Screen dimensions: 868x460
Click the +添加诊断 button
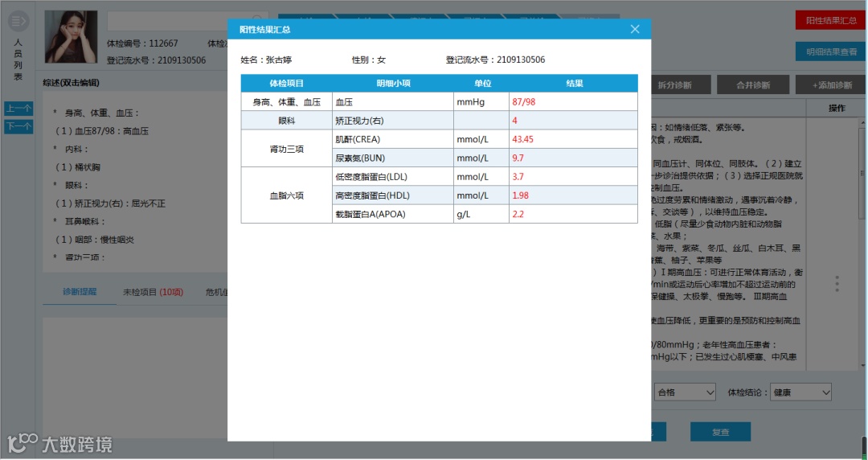(x=832, y=84)
